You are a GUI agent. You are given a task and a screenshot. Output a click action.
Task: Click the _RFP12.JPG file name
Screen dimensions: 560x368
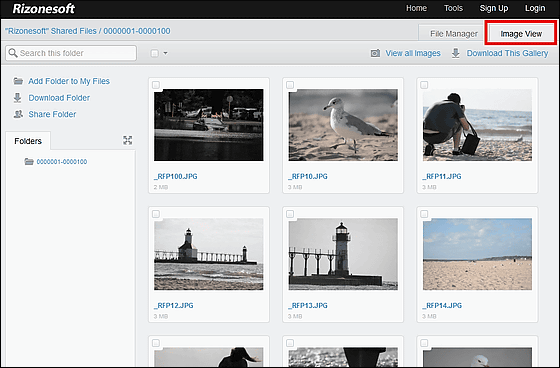click(174, 305)
